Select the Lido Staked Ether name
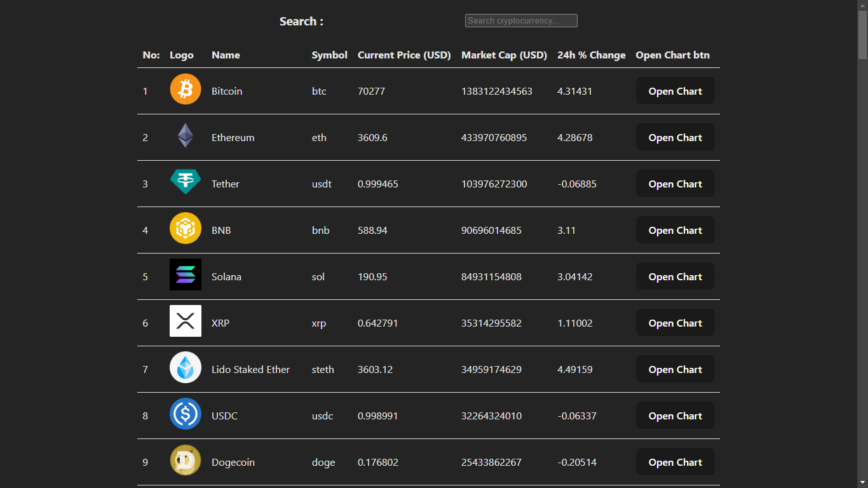The height and width of the screenshot is (488, 868). [250, 370]
